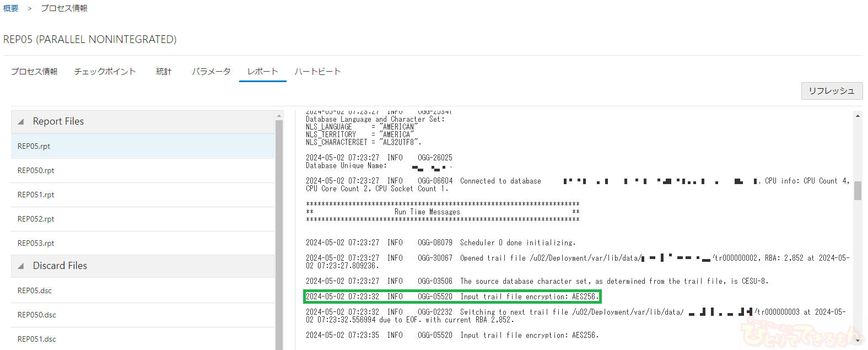Click the report pane scroll-down arrow
868x350 pixels.
[x=858, y=341]
